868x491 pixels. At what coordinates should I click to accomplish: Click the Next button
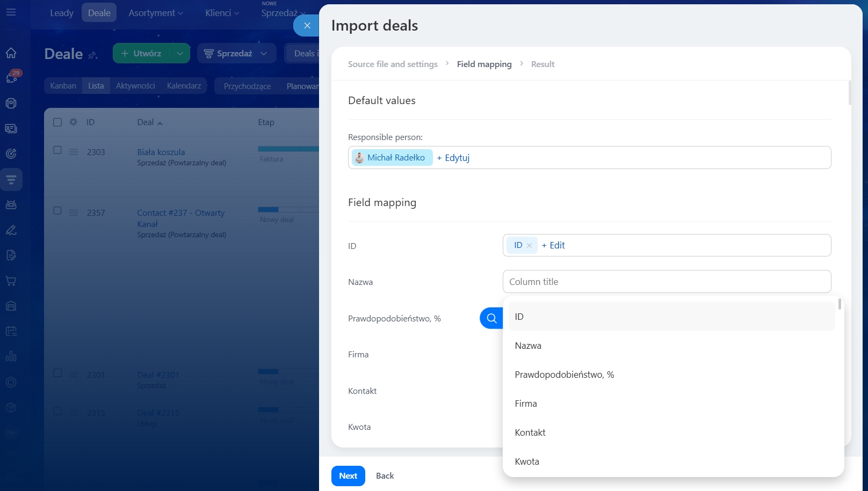pyautogui.click(x=348, y=476)
